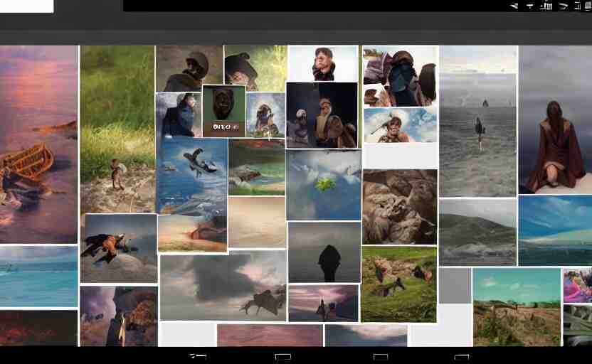Click the third rectangle icon in bottom bar

click(381, 356)
